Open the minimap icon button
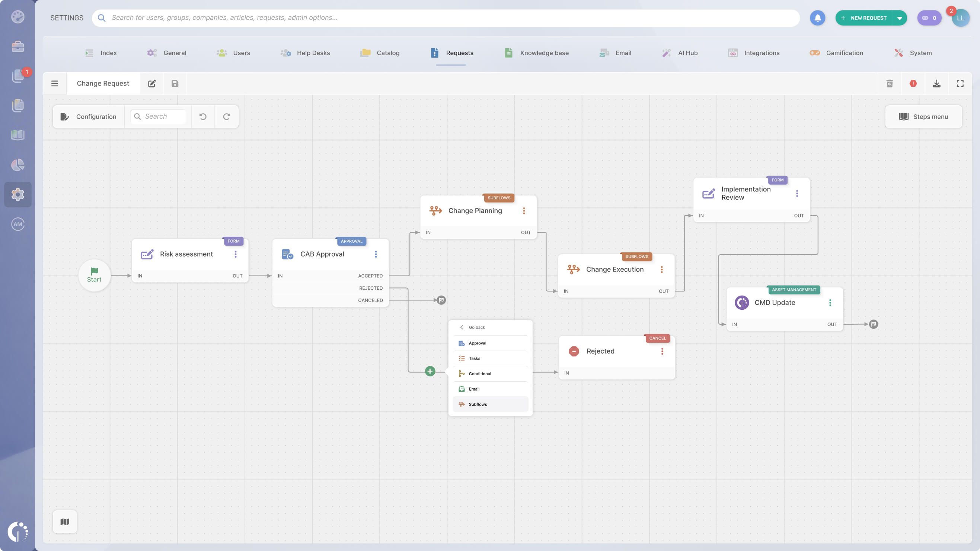980x551 pixels. coord(65,522)
